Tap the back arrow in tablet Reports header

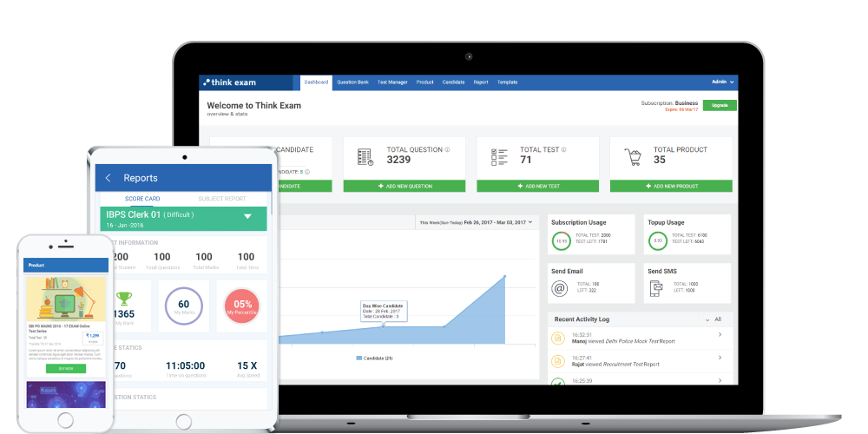[x=108, y=178]
